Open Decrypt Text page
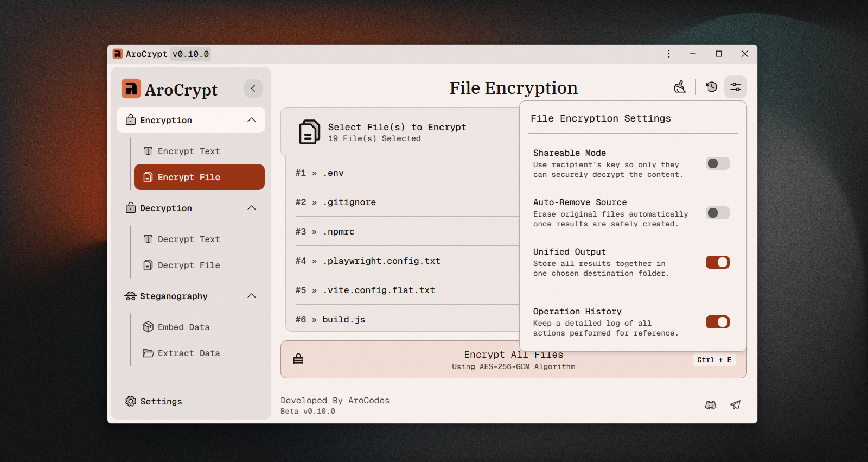Image resolution: width=868 pixels, height=462 pixels. [199, 239]
